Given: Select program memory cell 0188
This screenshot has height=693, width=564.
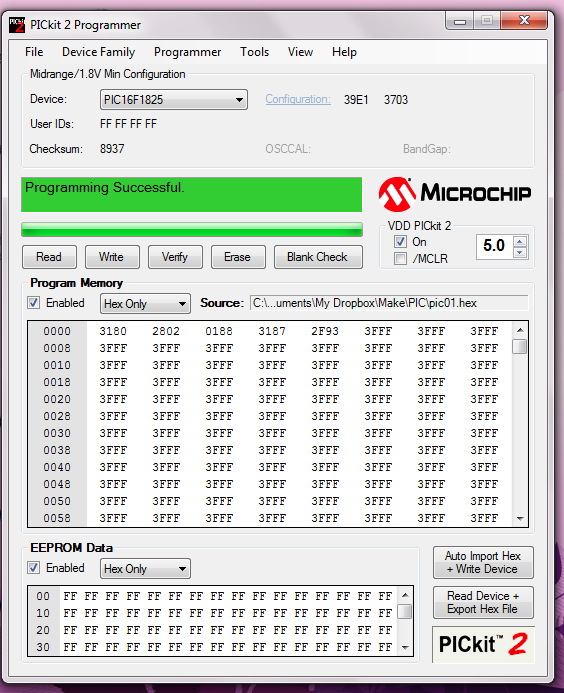Looking at the screenshot, I should pyautogui.click(x=219, y=331).
